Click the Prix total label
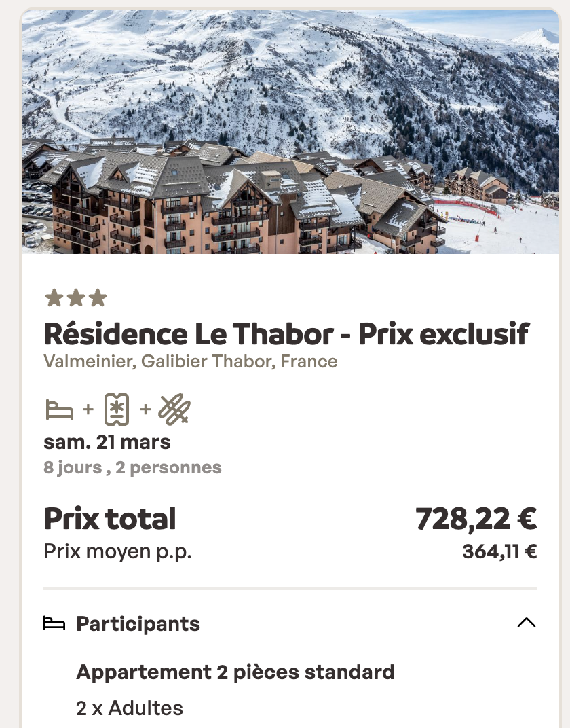Viewport: 570px width, 728px height. 110,519
